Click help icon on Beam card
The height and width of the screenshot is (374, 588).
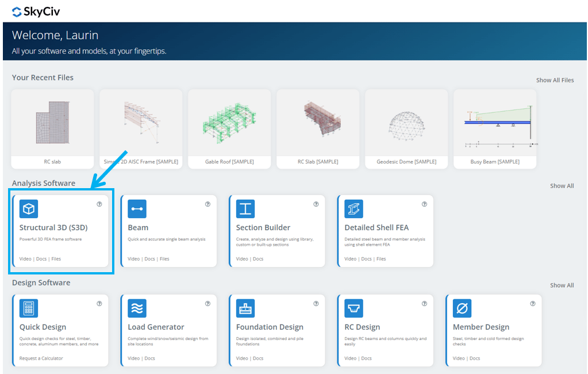207,204
